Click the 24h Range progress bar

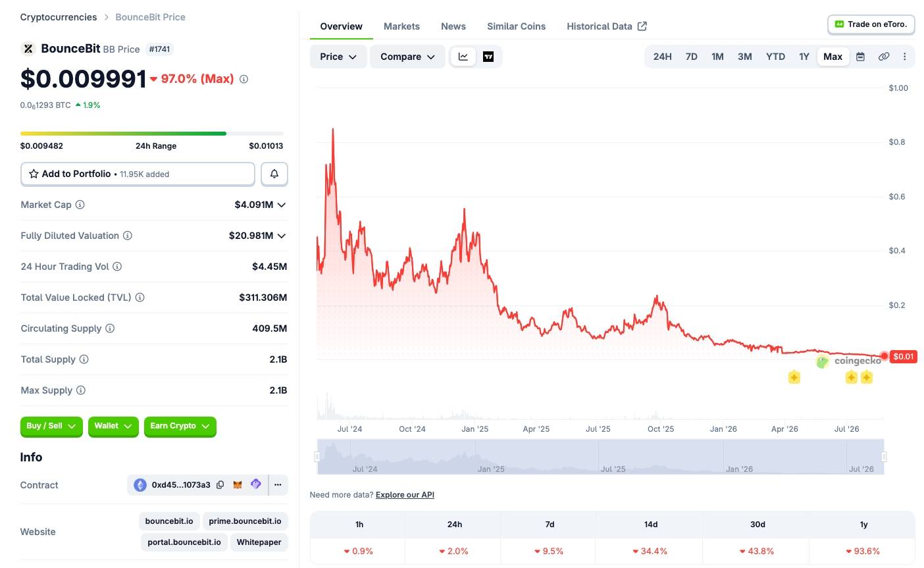[152, 134]
